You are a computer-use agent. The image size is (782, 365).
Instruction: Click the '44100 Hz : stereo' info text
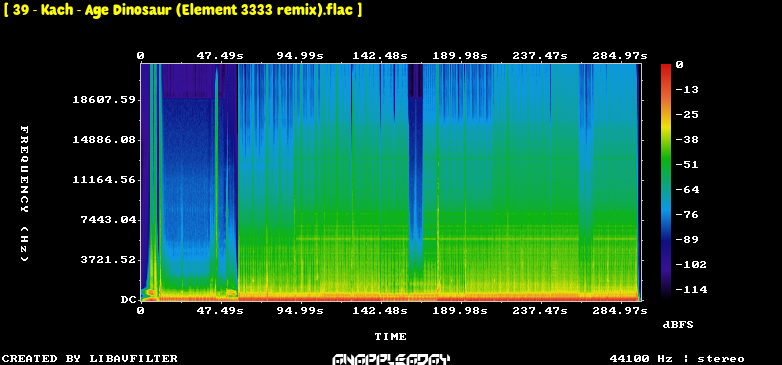pyautogui.click(x=677, y=359)
